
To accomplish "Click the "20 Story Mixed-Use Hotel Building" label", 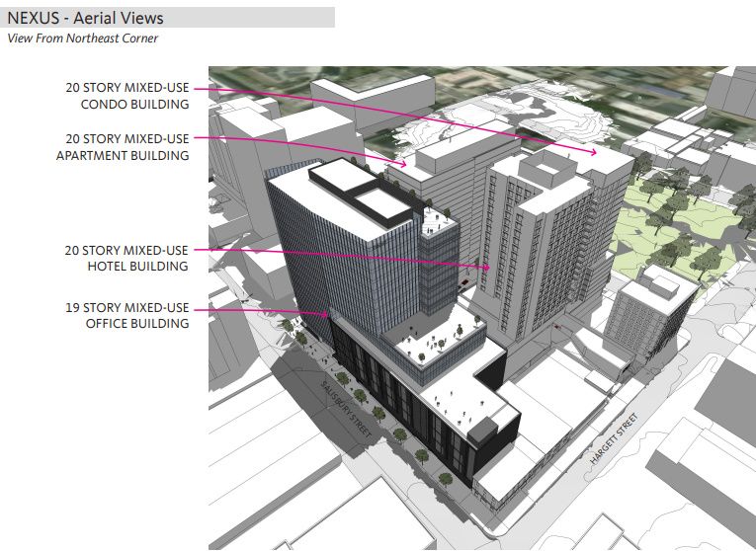I will [125, 259].
